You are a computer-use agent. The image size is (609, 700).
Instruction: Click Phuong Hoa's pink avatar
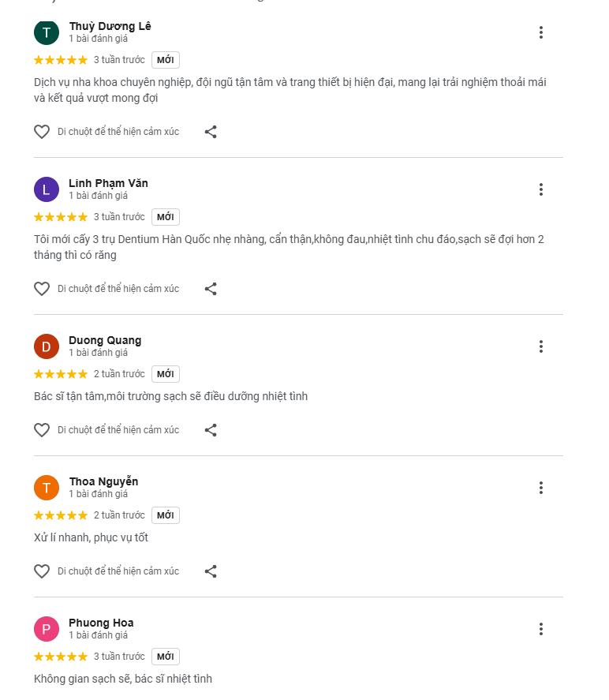(x=47, y=629)
